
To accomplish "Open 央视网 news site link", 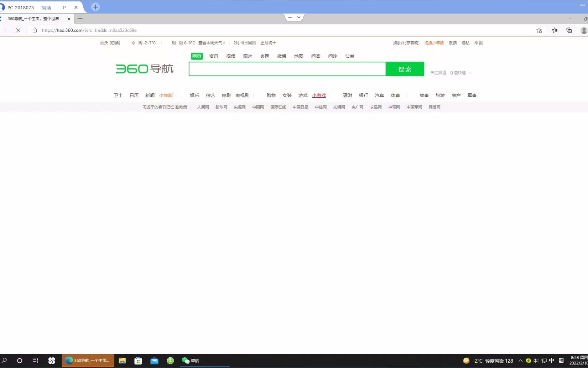I will coord(240,107).
